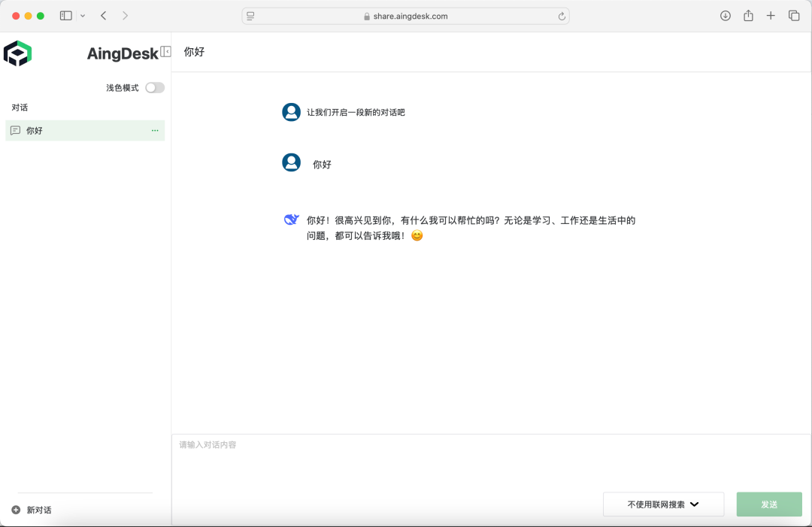Select the '你好' conversation in sidebar
This screenshot has width=812, height=527.
(x=75, y=131)
